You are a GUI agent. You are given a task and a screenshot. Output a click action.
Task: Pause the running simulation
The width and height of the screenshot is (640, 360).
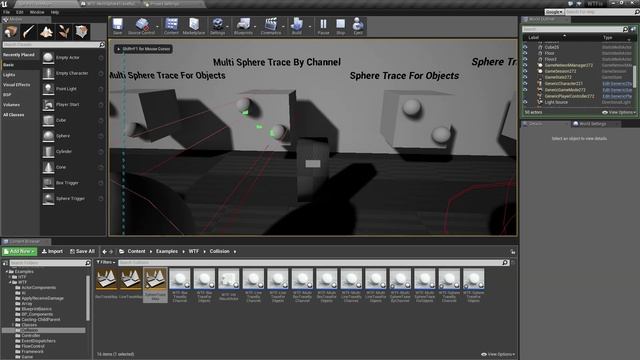coord(323,26)
